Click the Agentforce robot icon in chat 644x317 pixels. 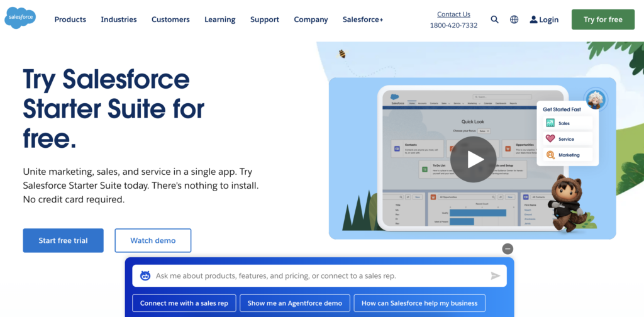pos(145,276)
